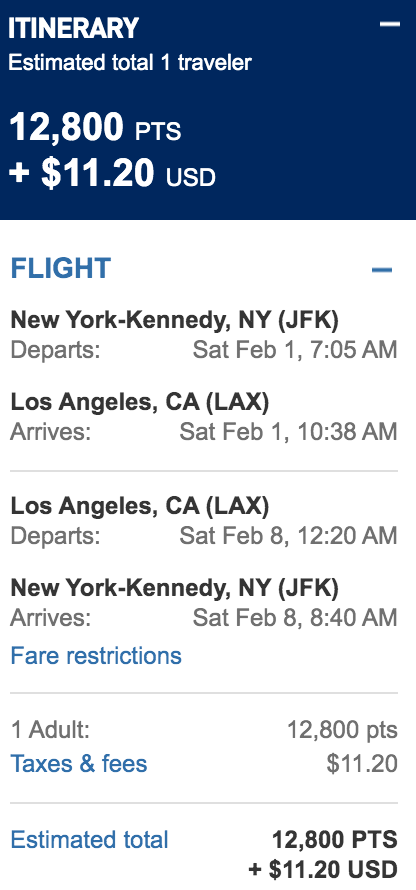Collapse the Flight section using minus icon
416x890 pixels.
coord(382,270)
